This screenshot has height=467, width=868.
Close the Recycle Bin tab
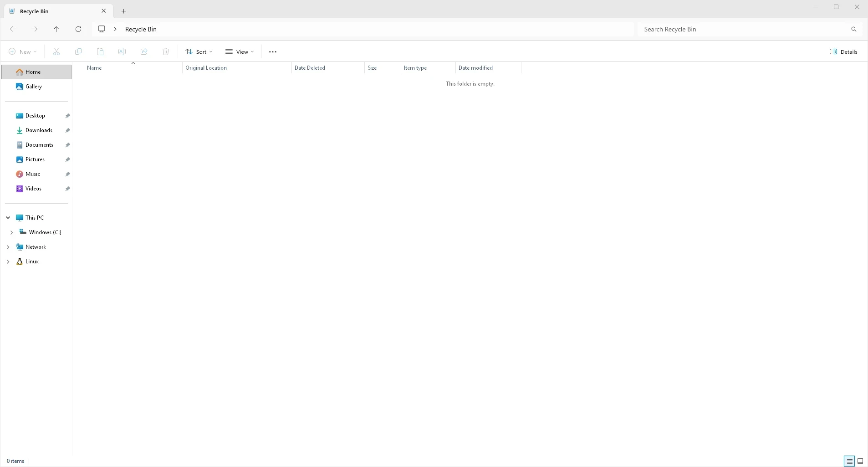coord(103,11)
